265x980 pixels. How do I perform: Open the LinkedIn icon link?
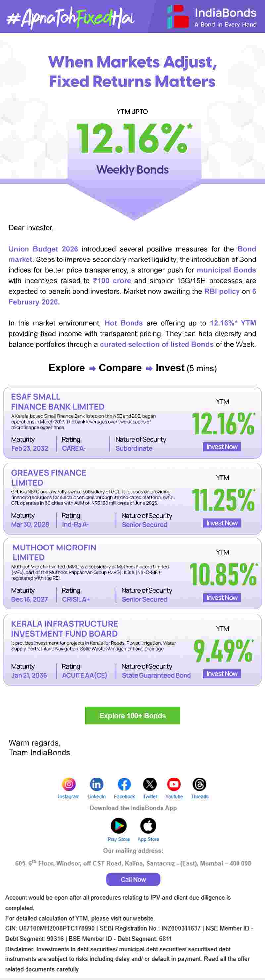tap(97, 784)
